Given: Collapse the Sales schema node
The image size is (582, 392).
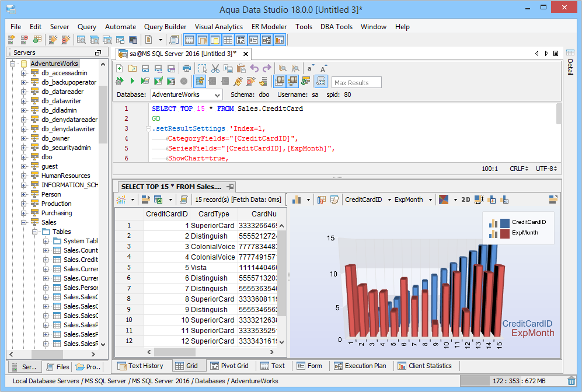Looking at the screenshot, I should click(x=24, y=222).
